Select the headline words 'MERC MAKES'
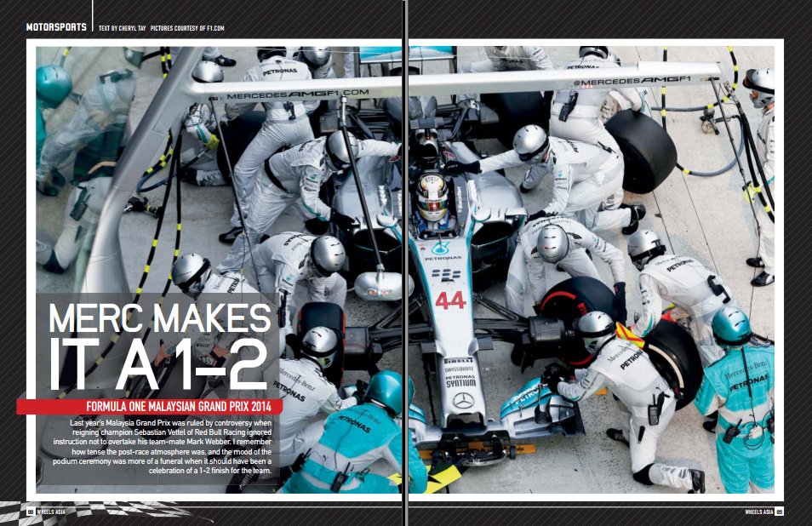 (160, 317)
